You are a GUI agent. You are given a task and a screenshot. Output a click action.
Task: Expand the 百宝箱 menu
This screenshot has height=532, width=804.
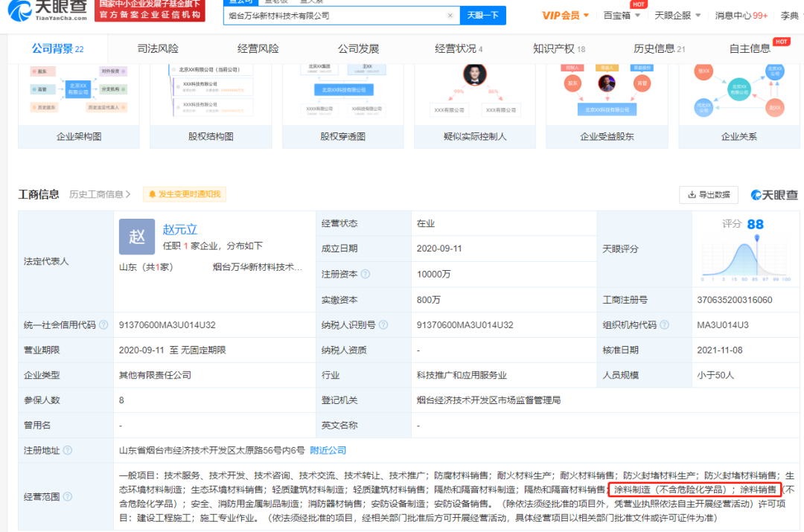tap(622, 16)
